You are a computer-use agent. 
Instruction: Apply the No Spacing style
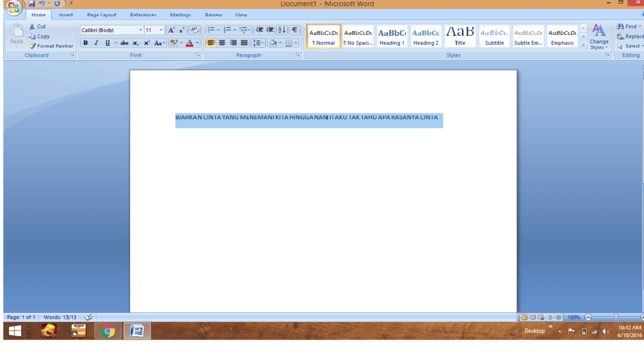pos(357,37)
